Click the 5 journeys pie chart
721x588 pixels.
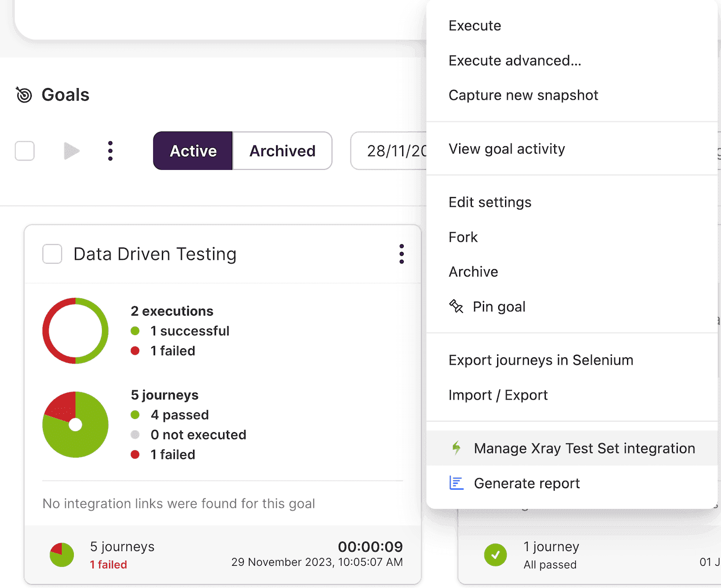pyautogui.click(x=75, y=424)
